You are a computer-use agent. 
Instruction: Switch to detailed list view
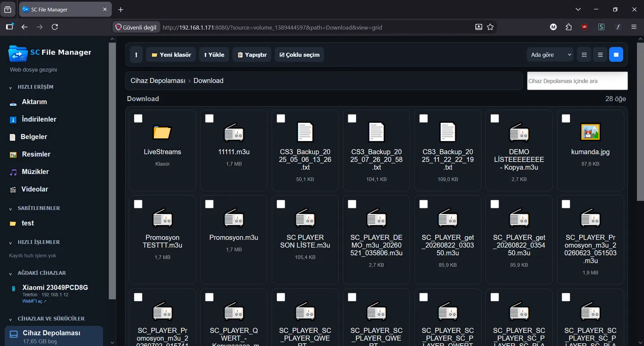coord(600,55)
